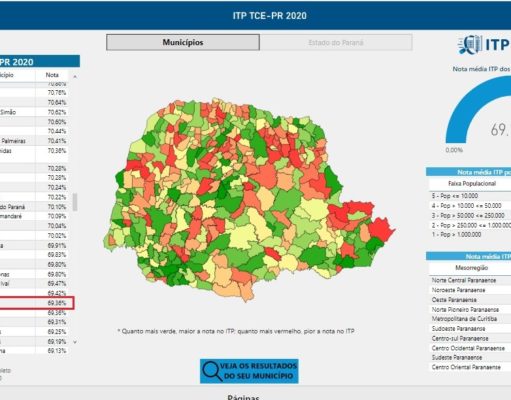Sort by the Mesorregião column header

point(471,268)
